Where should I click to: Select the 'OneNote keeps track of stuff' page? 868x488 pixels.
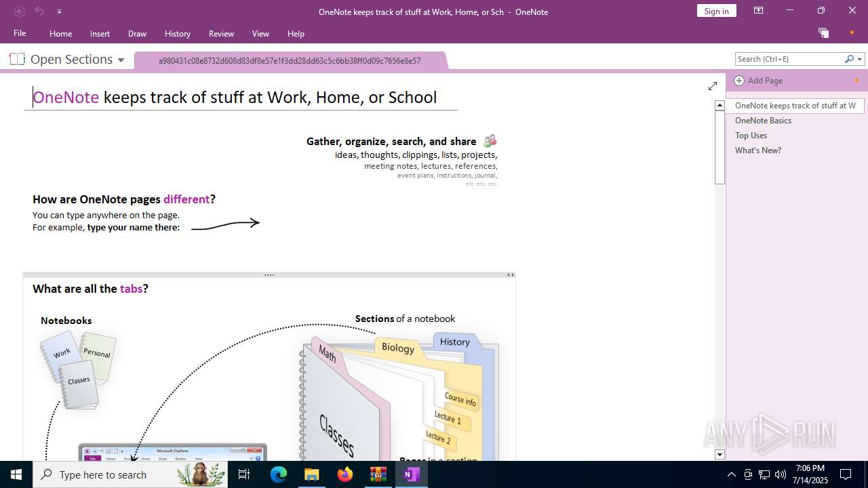795,106
